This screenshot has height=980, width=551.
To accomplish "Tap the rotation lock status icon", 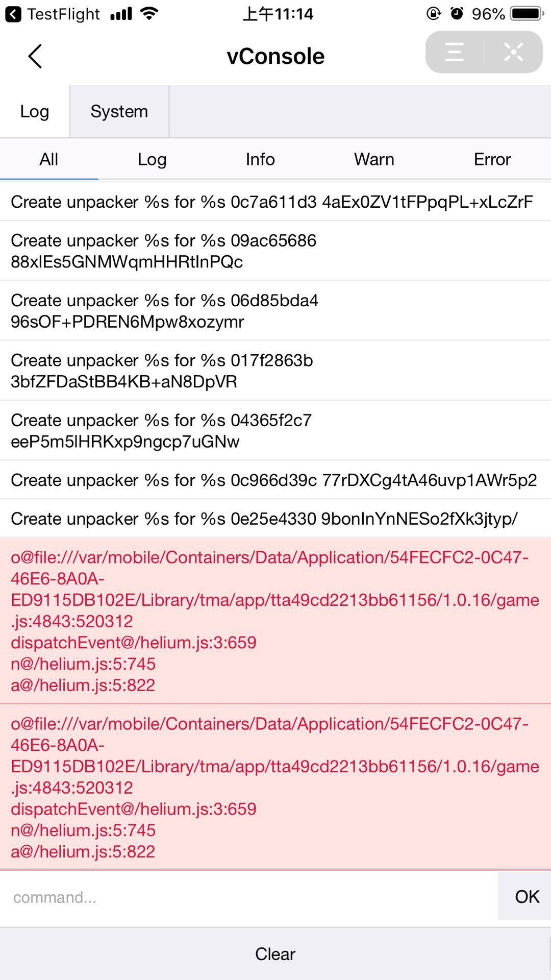I will (x=433, y=14).
